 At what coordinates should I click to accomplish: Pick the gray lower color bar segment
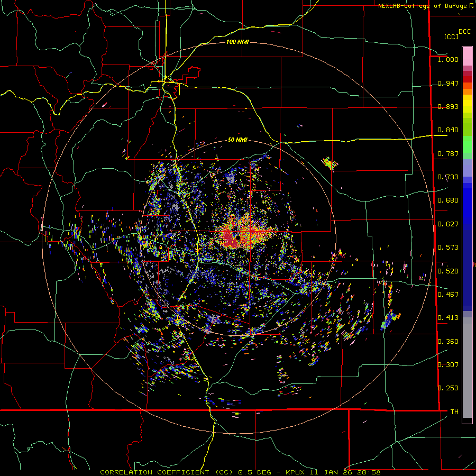pyautogui.click(x=467, y=368)
